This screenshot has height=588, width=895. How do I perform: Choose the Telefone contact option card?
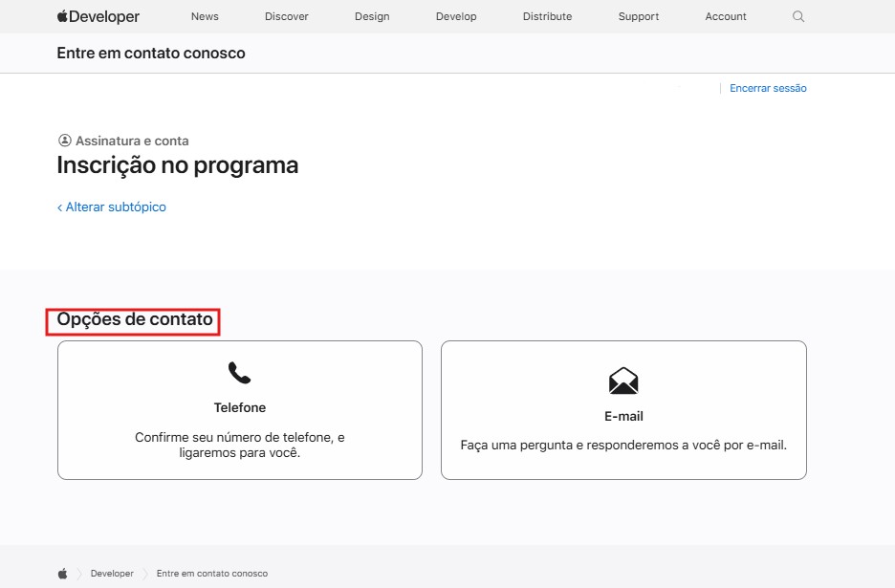coord(239,409)
